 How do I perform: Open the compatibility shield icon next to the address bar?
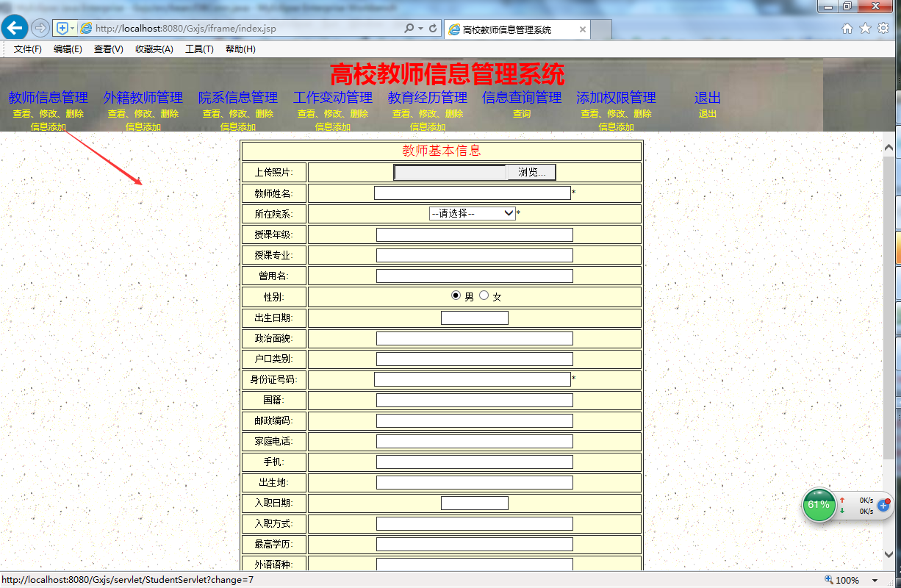pyautogui.click(x=62, y=28)
